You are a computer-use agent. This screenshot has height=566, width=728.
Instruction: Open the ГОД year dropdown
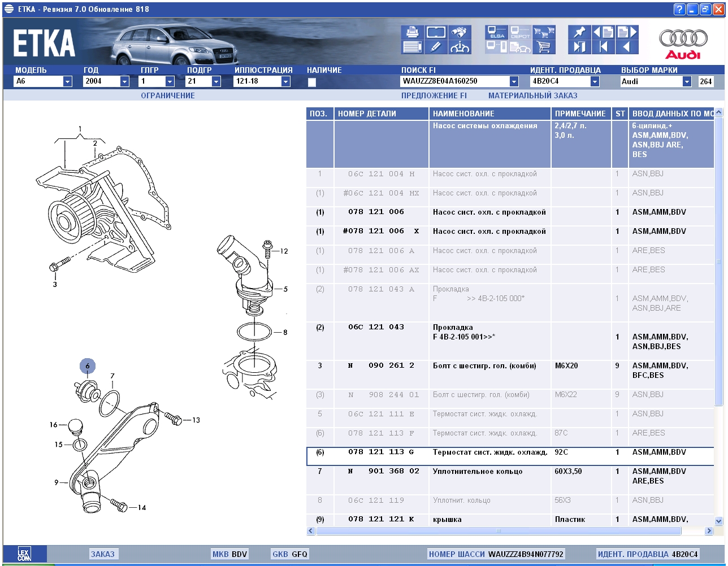pyautogui.click(x=125, y=81)
